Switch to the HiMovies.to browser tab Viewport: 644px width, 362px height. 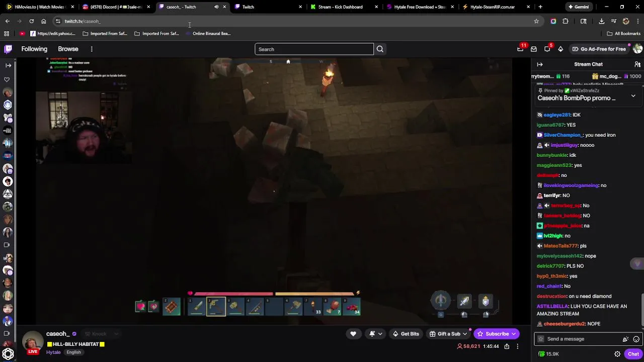tap(39, 7)
